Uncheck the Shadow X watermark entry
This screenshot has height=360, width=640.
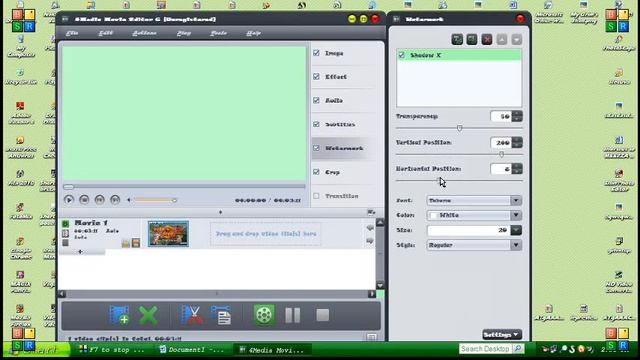pyautogui.click(x=402, y=55)
